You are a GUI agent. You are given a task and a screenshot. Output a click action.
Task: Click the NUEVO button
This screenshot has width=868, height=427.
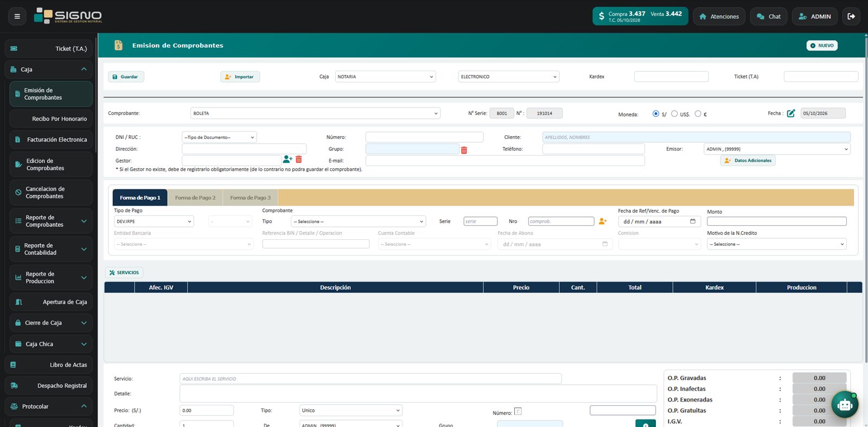(822, 46)
